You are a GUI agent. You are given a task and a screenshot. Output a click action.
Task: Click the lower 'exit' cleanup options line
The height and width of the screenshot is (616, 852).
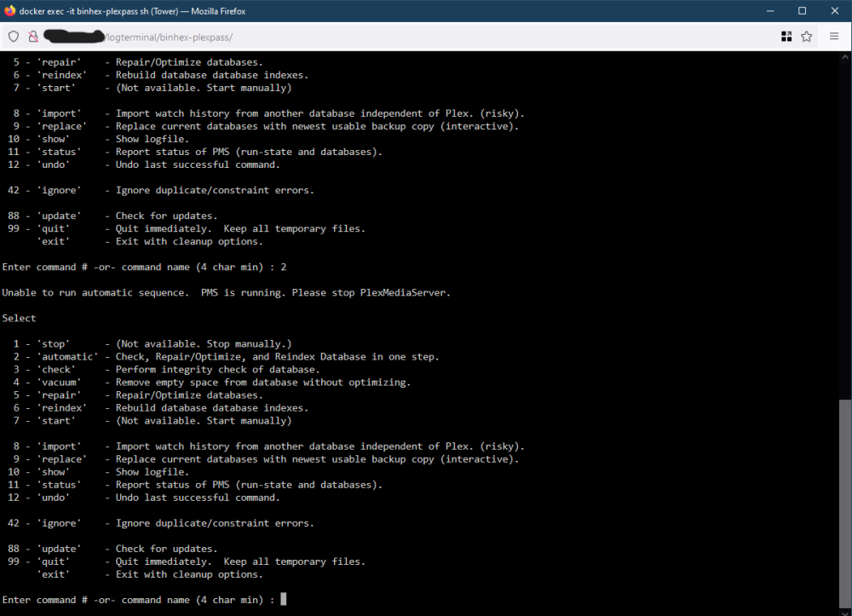(x=150, y=574)
